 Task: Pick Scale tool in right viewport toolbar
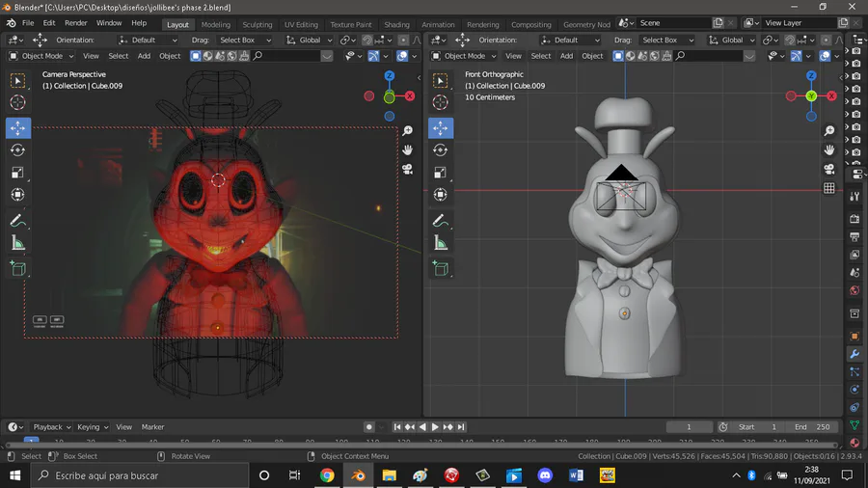pyautogui.click(x=441, y=173)
